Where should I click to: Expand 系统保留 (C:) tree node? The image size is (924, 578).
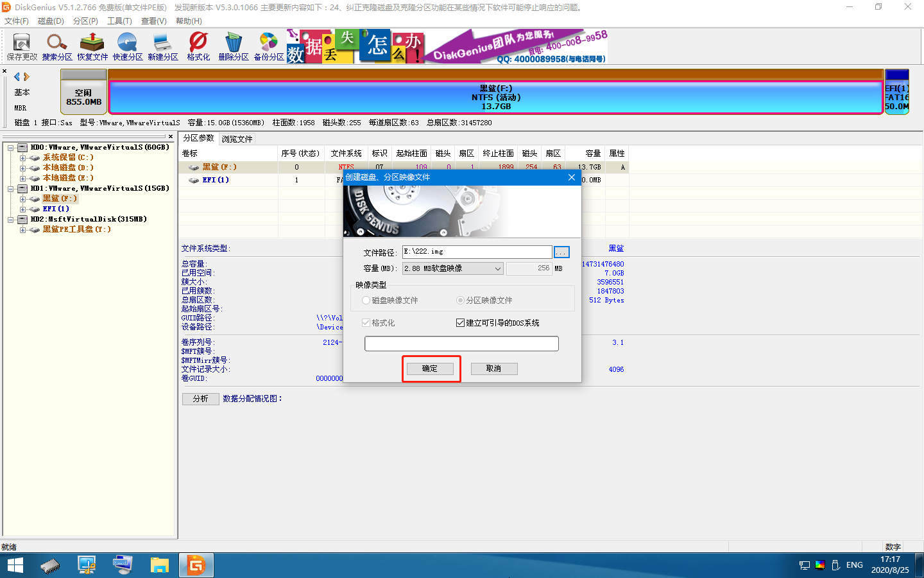point(22,158)
